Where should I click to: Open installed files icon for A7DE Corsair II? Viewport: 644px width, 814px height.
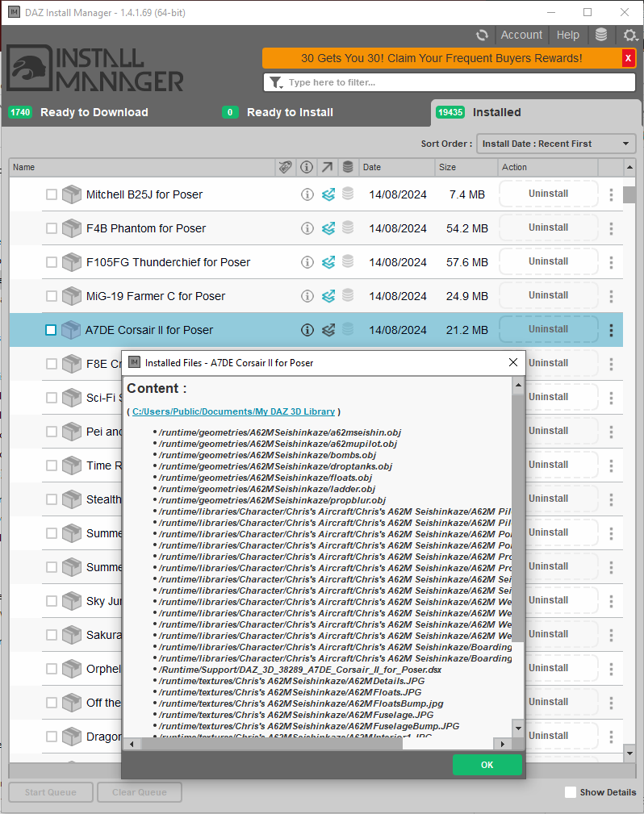point(328,330)
